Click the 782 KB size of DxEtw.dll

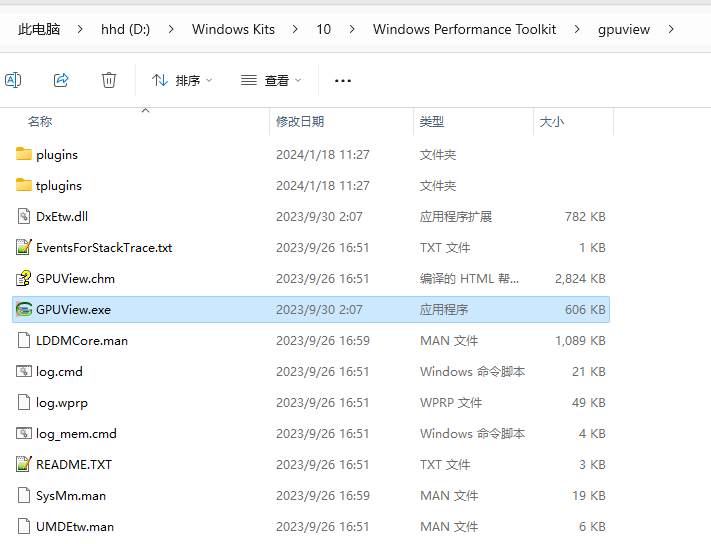(585, 217)
